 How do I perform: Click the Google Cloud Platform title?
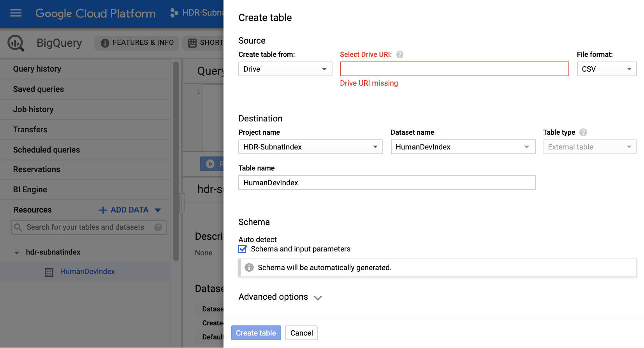(95, 14)
